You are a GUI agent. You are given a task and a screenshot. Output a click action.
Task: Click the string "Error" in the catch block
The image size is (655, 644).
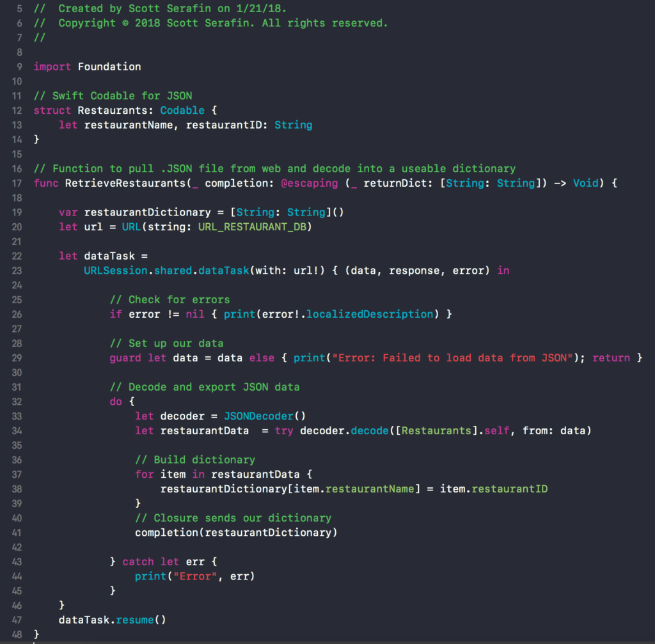(x=195, y=576)
